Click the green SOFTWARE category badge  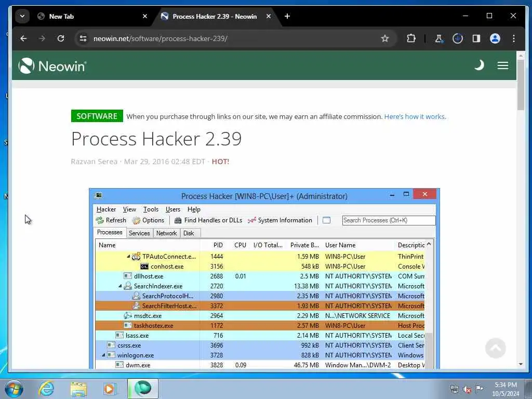pos(97,116)
